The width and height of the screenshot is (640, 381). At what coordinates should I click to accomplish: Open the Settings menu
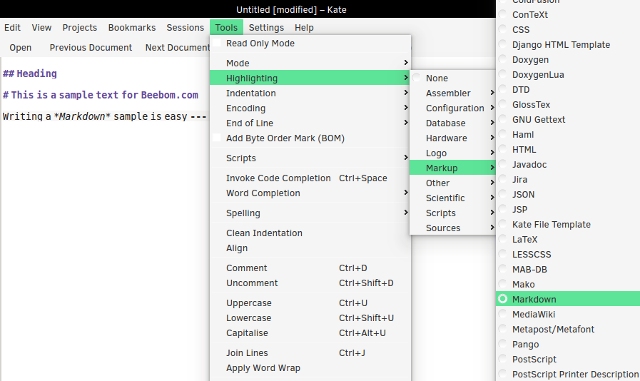click(x=266, y=28)
